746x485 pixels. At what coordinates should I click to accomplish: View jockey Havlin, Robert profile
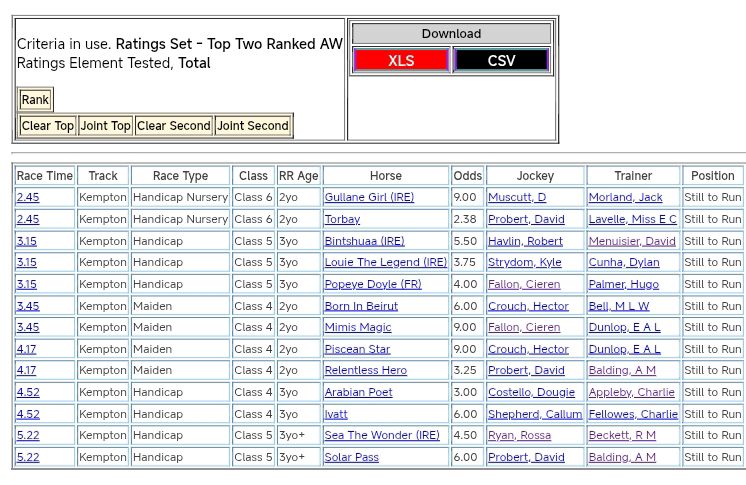point(525,241)
